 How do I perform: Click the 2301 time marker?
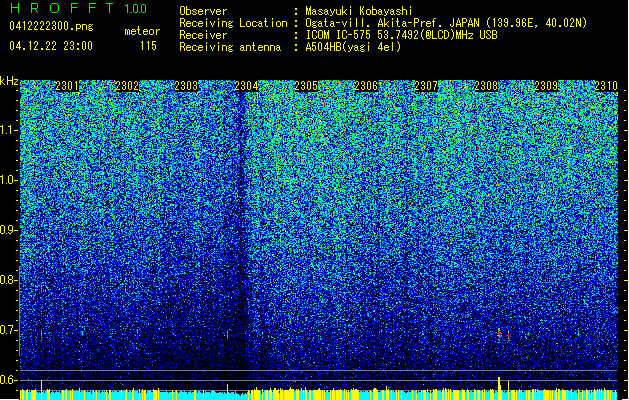(x=67, y=86)
